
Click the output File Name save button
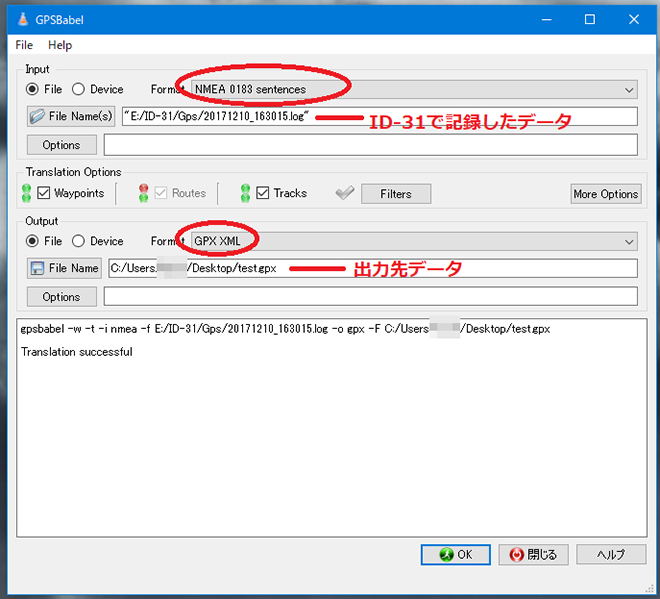point(64,268)
